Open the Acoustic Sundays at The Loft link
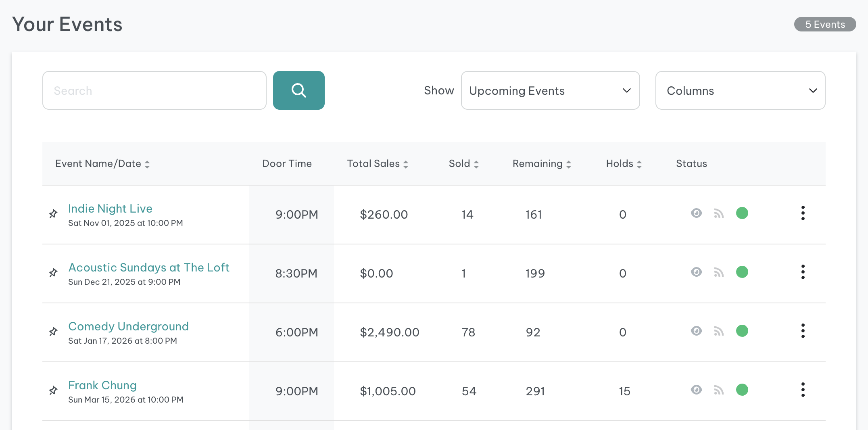Viewport: 868px width, 430px height. click(x=149, y=267)
